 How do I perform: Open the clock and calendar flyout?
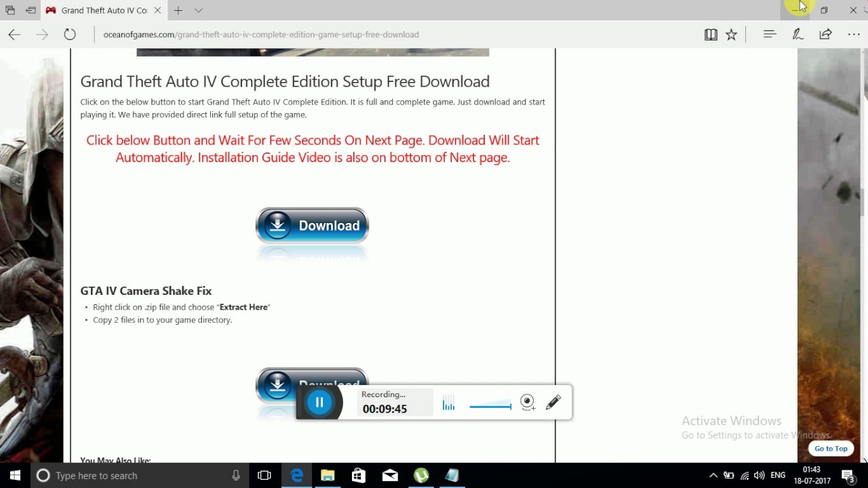click(x=812, y=476)
